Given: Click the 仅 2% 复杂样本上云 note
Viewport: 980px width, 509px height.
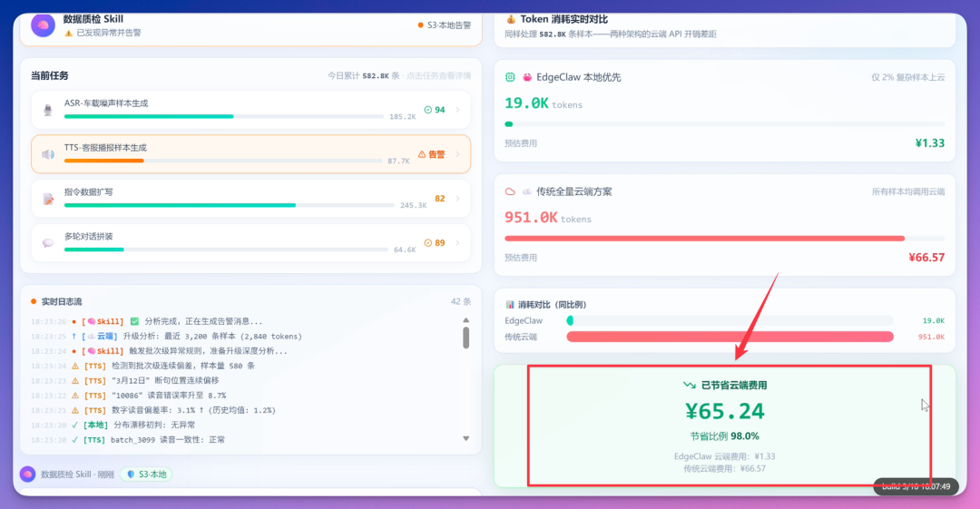Looking at the screenshot, I should [x=908, y=77].
